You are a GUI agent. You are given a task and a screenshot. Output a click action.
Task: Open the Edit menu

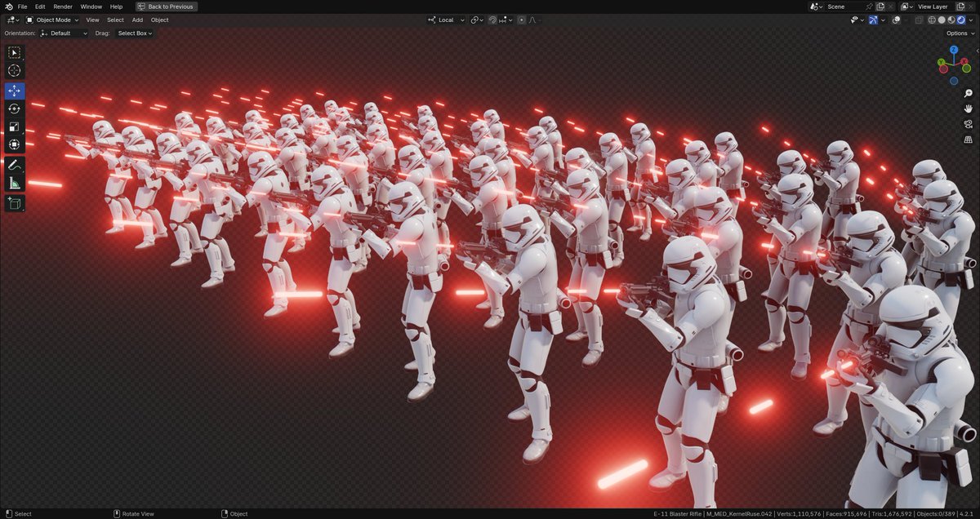point(40,7)
